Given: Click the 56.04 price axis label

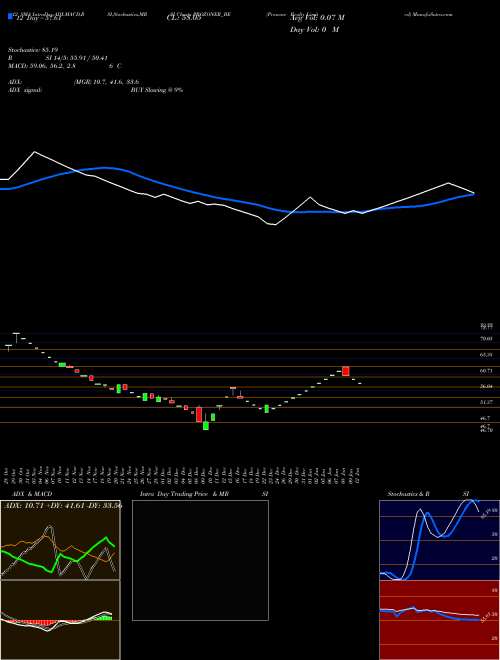Looking at the screenshot, I should point(486,386).
